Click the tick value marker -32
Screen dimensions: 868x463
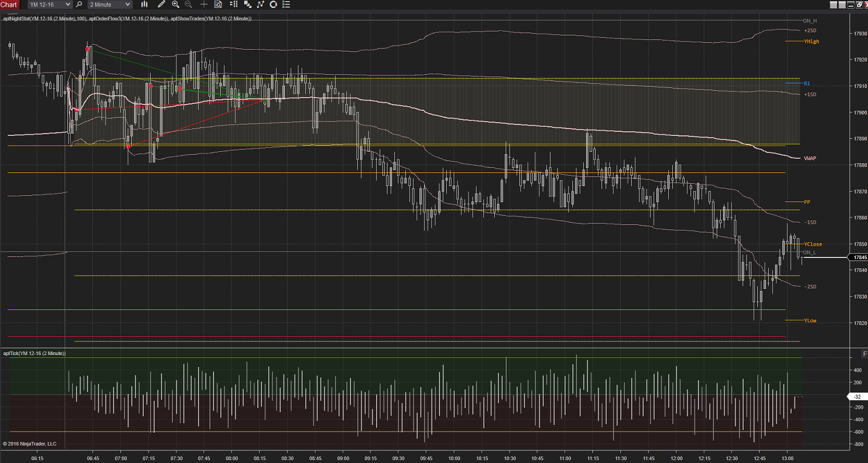[x=858, y=396]
